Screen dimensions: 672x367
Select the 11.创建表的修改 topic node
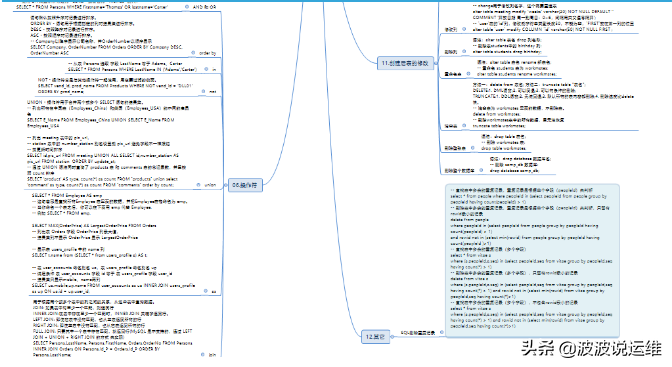(x=405, y=63)
